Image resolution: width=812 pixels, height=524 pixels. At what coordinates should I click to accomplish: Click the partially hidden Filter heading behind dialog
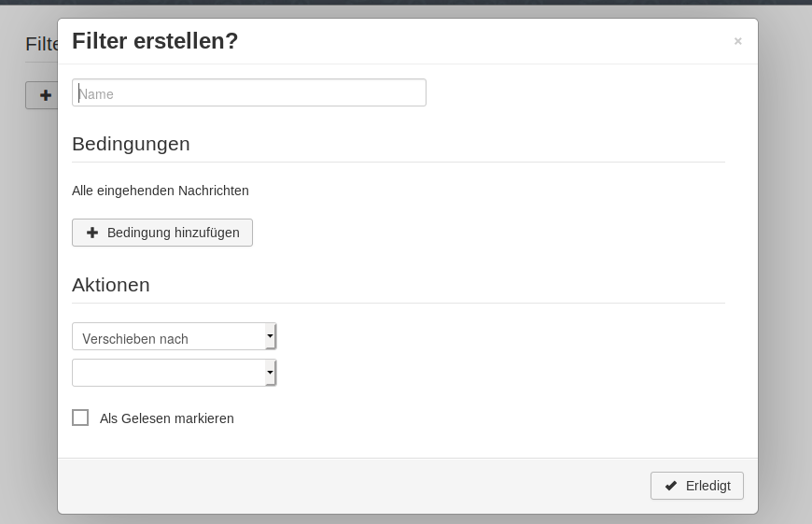[x=41, y=44]
